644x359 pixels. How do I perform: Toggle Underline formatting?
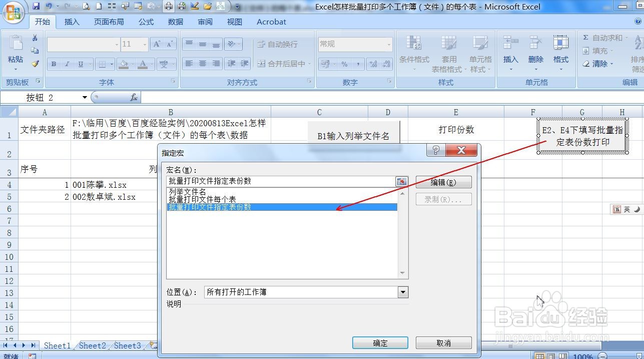[x=81, y=64]
